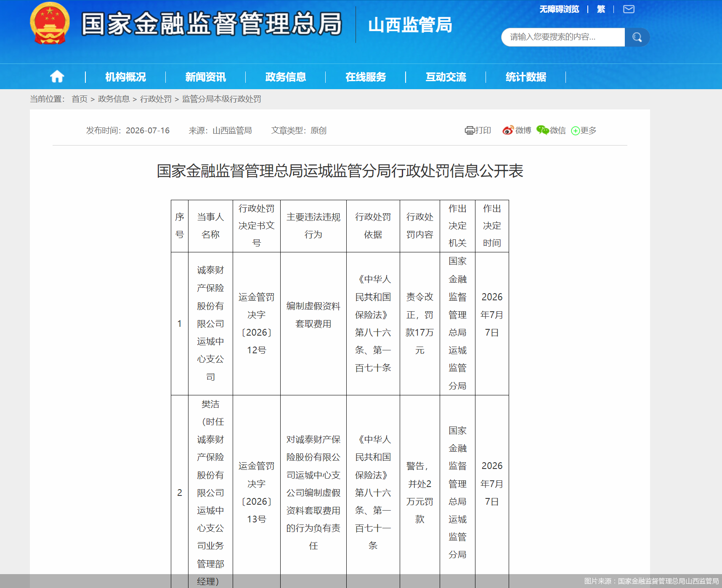
Task: Open 互动交流 menu
Action: (446, 77)
